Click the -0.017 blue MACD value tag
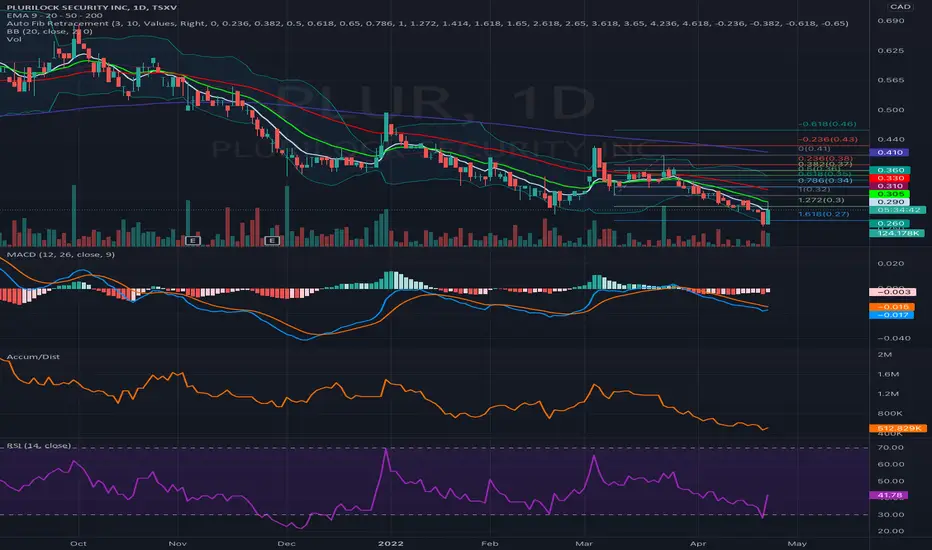 point(892,315)
